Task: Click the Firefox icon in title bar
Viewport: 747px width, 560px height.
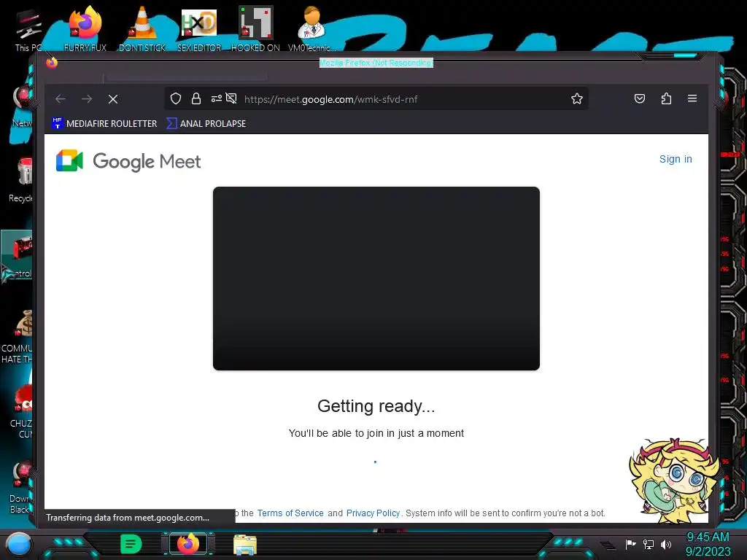Action: click(52, 63)
